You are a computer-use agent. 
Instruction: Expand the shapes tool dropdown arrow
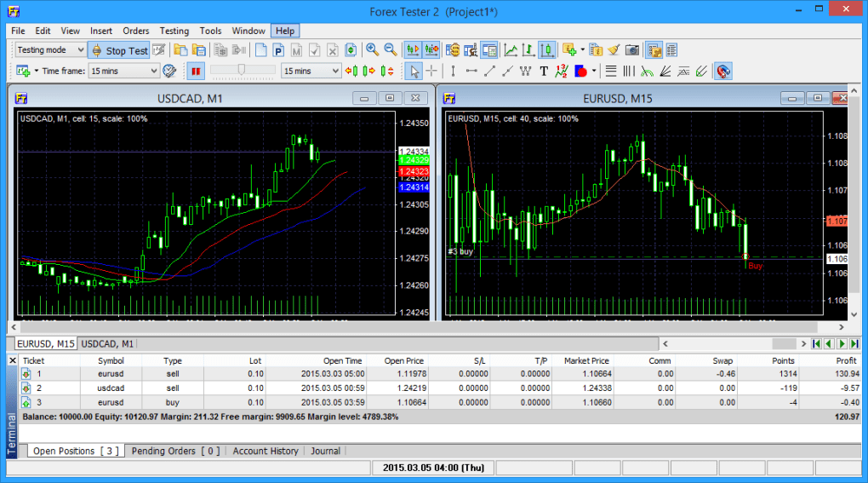tap(594, 71)
